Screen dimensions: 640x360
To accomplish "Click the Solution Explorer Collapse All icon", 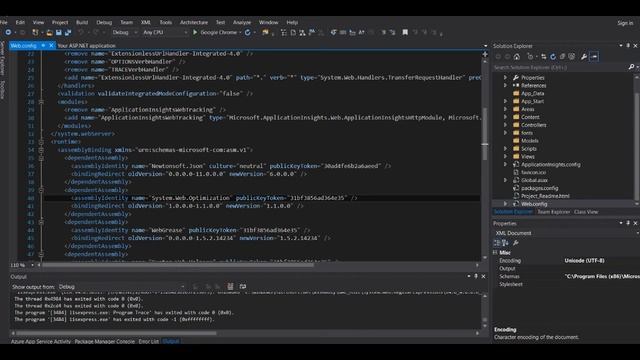I will pyautogui.click(x=562, y=57).
